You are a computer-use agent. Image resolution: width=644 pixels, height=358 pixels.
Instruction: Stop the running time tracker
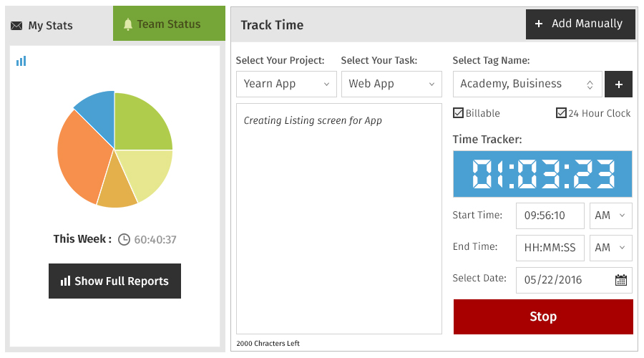[543, 316]
